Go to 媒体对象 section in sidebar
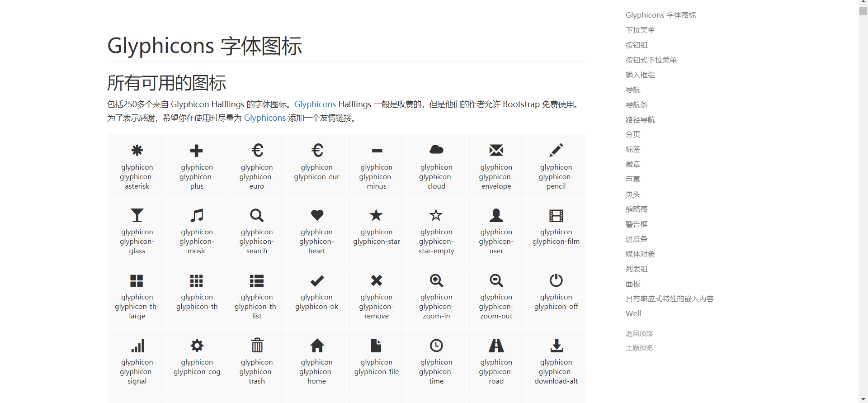 click(x=640, y=254)
